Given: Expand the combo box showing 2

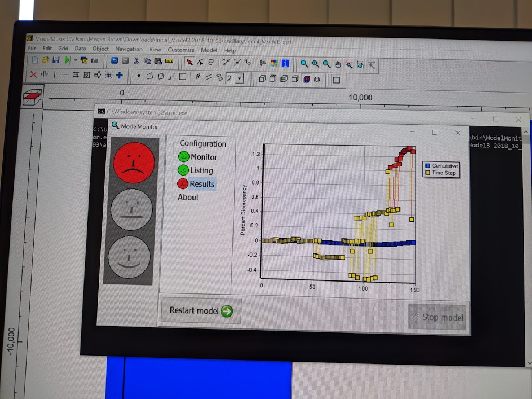Looking at the screenshot, I should point(239,78).
